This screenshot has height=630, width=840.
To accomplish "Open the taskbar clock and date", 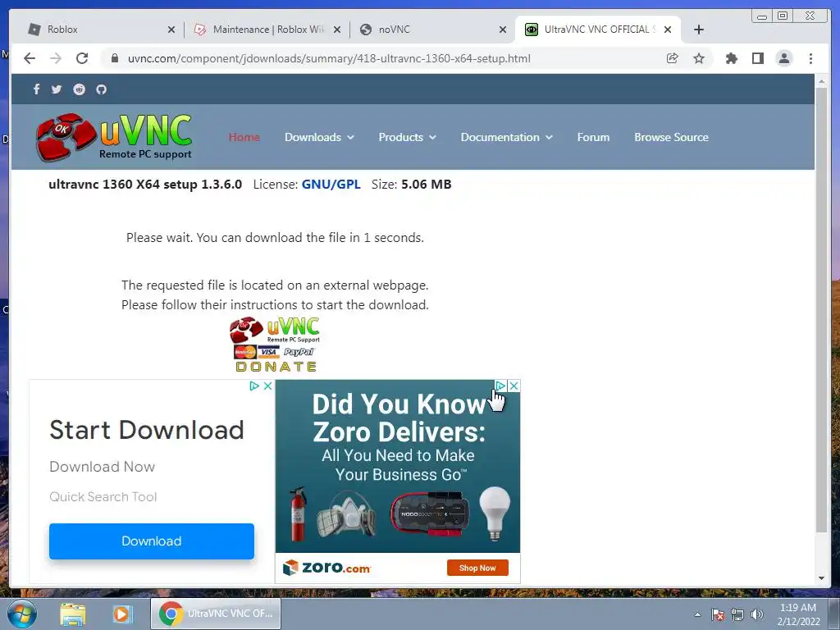I will (798, 614).
